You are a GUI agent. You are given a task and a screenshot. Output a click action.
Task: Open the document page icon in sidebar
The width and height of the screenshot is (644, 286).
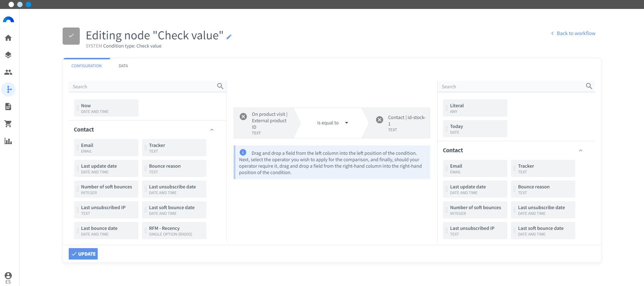(8, 107)
